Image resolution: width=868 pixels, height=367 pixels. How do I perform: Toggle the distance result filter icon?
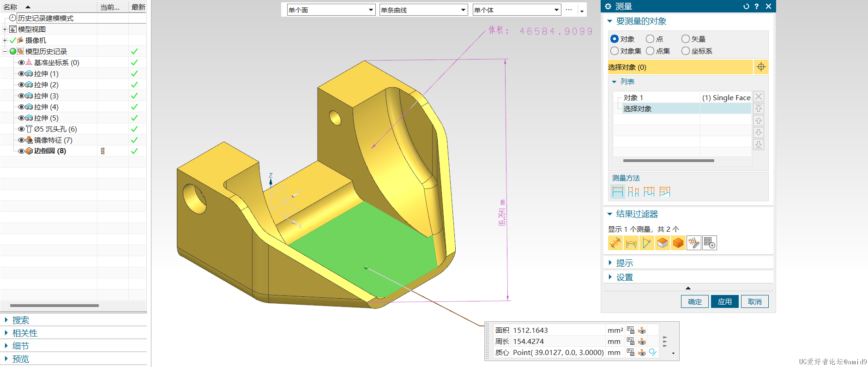[x=615, y=243]
